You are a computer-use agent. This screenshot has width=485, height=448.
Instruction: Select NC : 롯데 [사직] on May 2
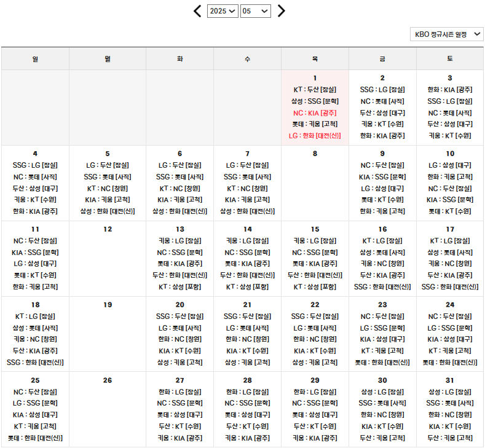[x=382, y=101]
